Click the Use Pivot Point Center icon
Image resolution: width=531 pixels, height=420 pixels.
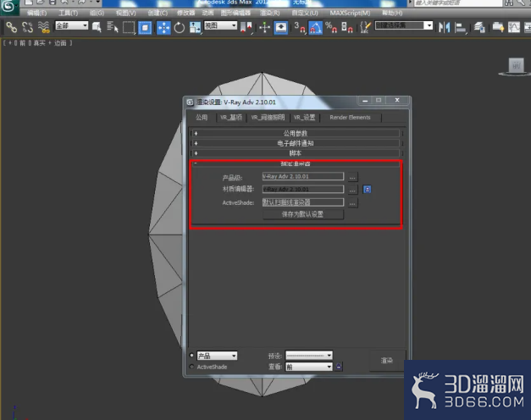coord(246,27)
